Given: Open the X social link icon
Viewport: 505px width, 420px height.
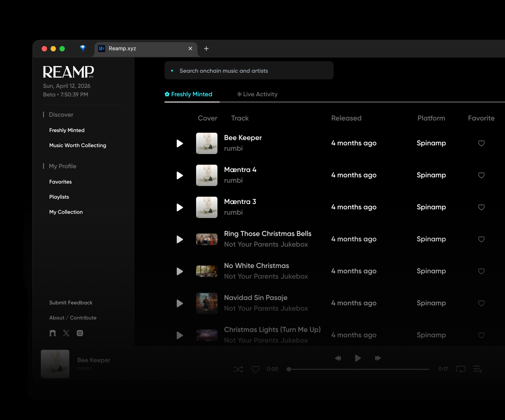Looking at the screenshot, I should click(x=66, y=333).
